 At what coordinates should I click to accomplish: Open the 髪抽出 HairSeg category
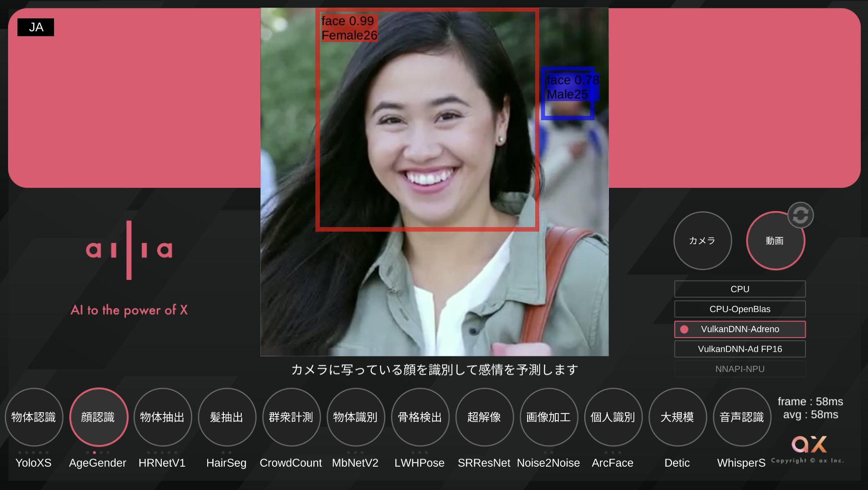(x=227, y=417)
